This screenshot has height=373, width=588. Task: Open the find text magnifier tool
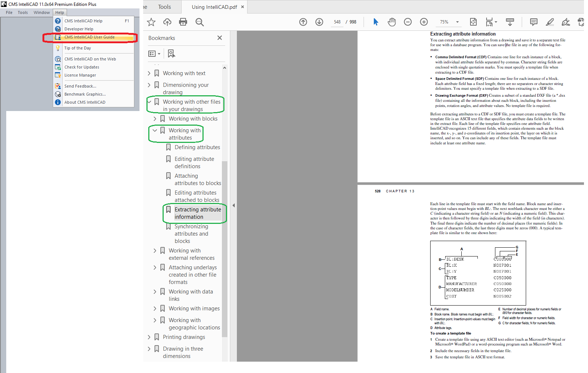click(x=200, y=22)
